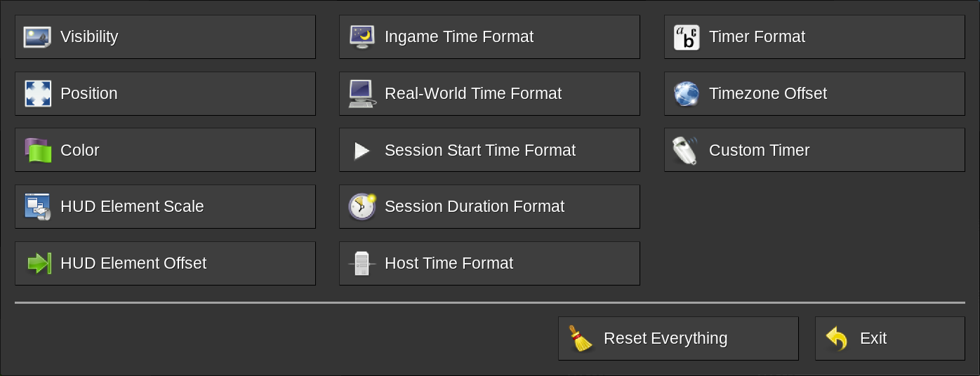Click the Timer Format abc icon
The width and height of the screenshot is (980, 376).
[687, 37]
